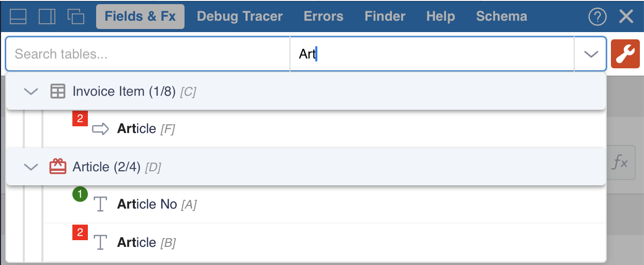Click the Invoice Item table icon
644x265 pixels.
click(57, 92)
